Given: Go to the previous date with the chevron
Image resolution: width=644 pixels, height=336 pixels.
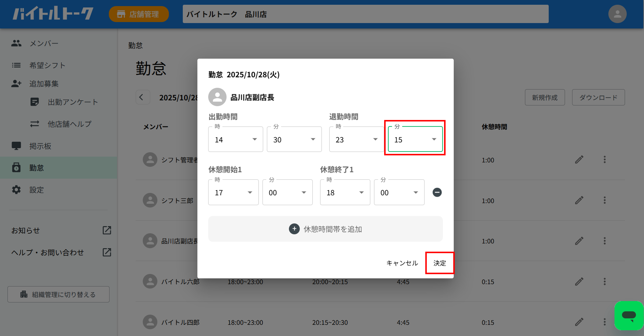Looking at the screenshot, I should pos(143,97).
